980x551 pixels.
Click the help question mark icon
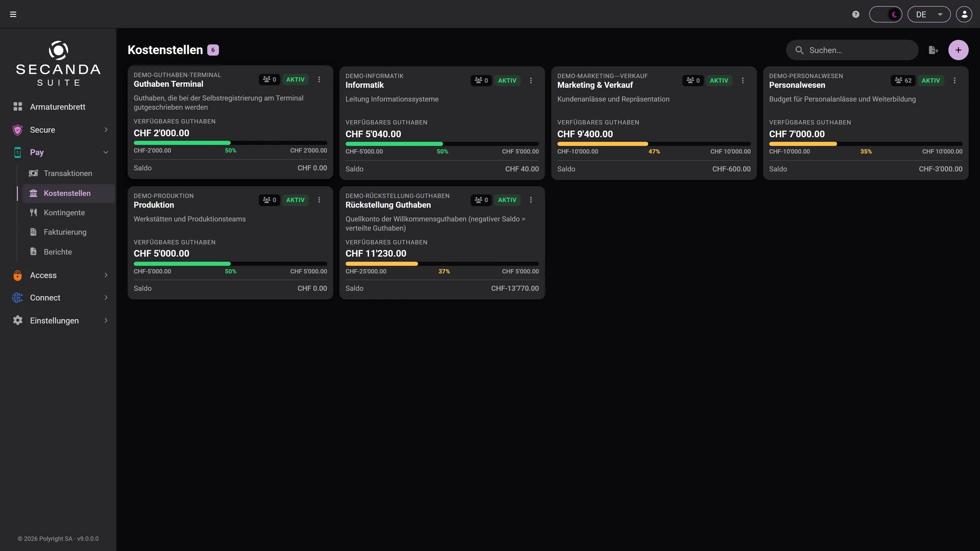tap(856, 14)
